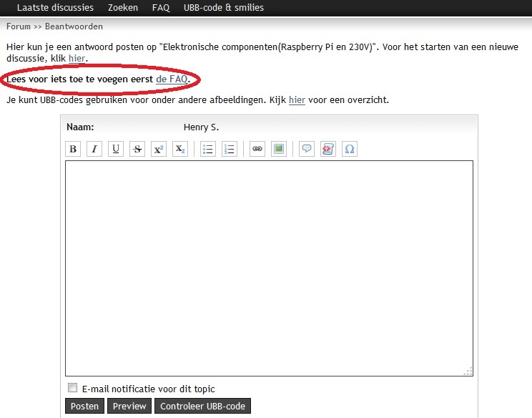Apply strikethrough formatting
This screenshot has width=532, height=418.
[137, 149]
